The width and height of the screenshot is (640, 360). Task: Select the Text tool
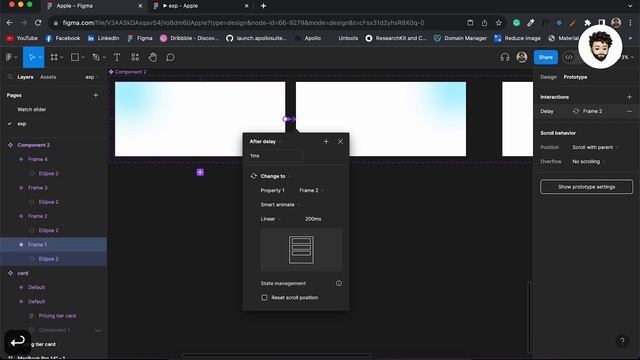click(117, 58)
